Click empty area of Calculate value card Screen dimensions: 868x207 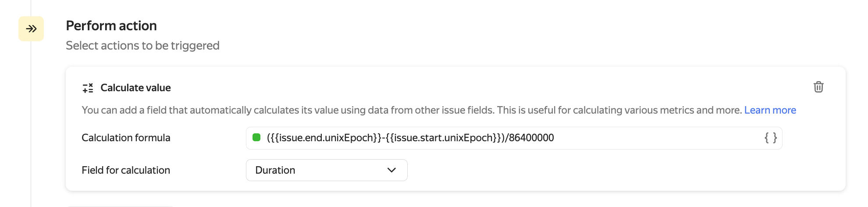pyautogui.click(x=614, y=173)
